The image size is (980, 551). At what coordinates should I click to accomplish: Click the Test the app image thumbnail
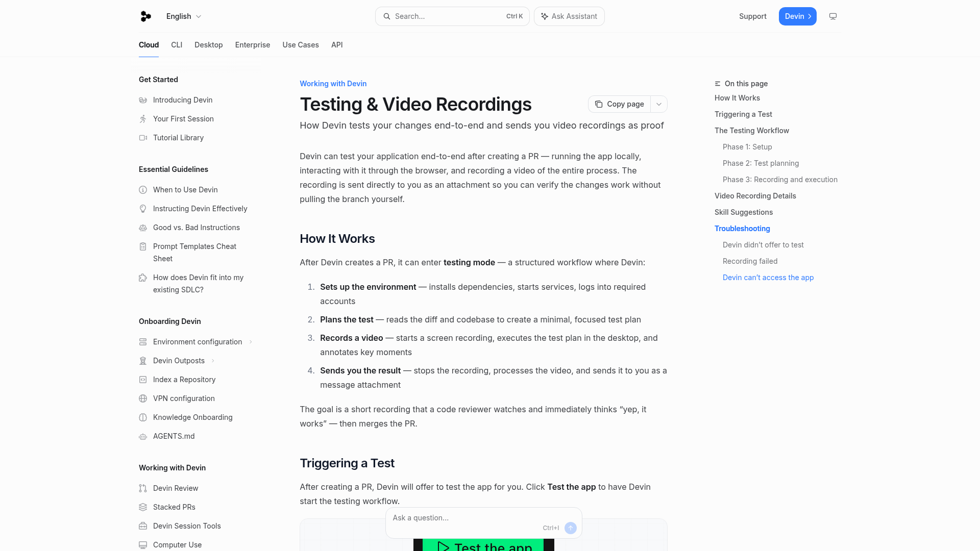[483, 545]
